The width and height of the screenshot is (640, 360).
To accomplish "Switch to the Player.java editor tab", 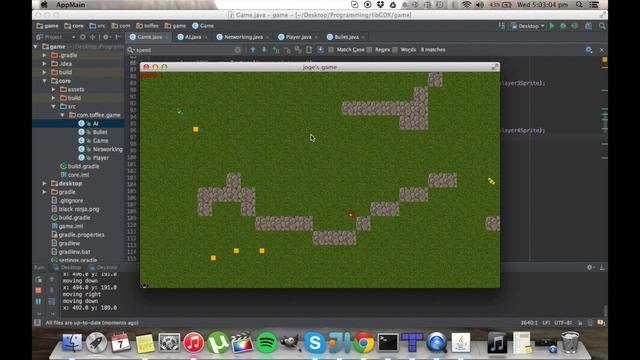I will (x=298, y=37).
